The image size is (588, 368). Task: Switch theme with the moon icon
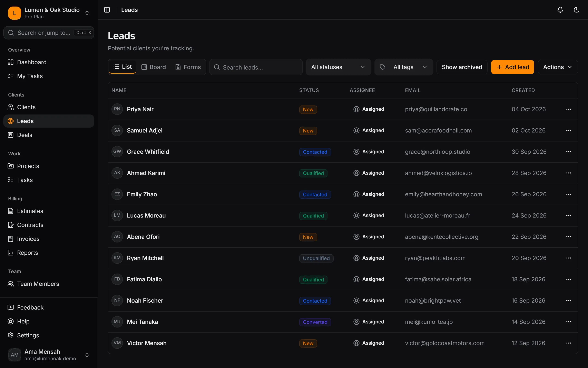576,10
